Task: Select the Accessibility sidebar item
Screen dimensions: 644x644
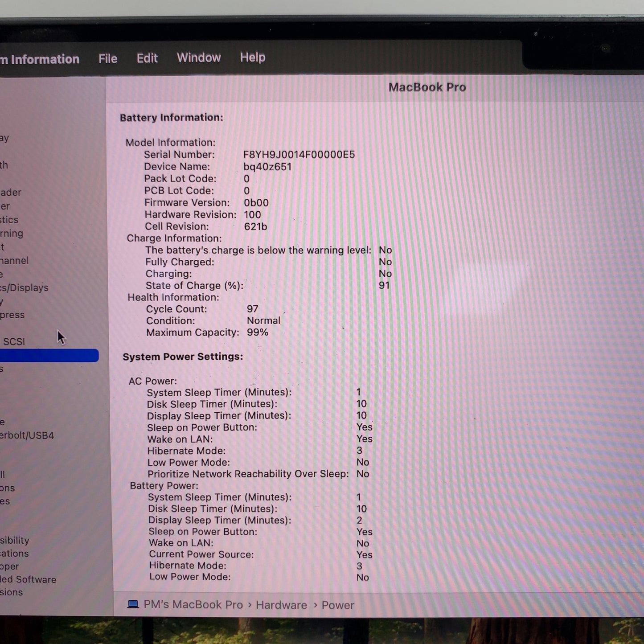Action: coord(15,540)
